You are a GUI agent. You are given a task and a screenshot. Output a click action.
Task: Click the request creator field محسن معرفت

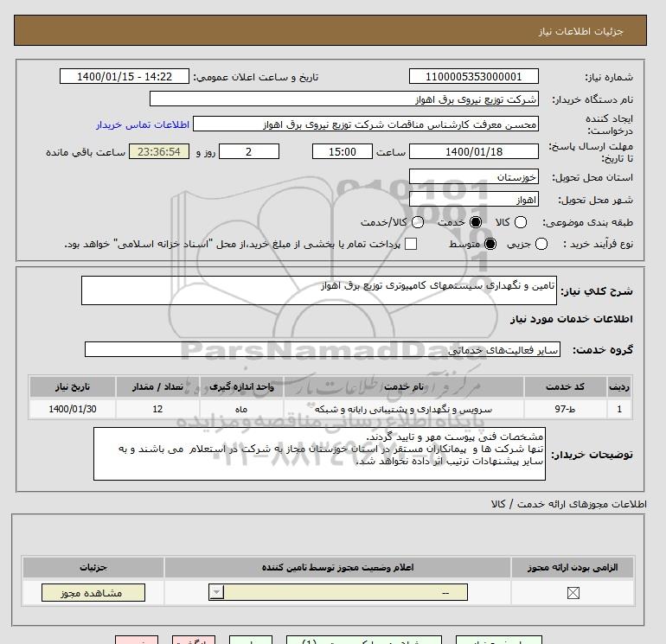[366, 124]
